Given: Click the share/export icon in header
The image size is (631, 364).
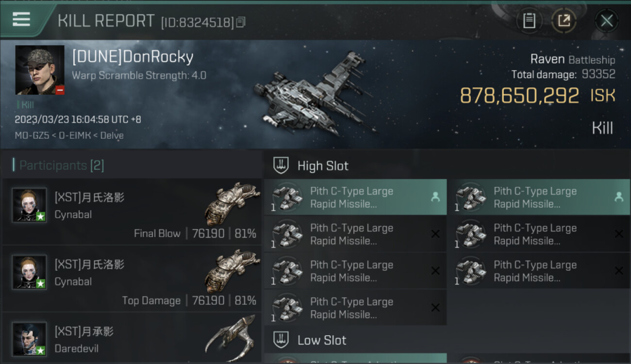Looking at the screenshot, I should pyautogui.click(x=564, y=21).
